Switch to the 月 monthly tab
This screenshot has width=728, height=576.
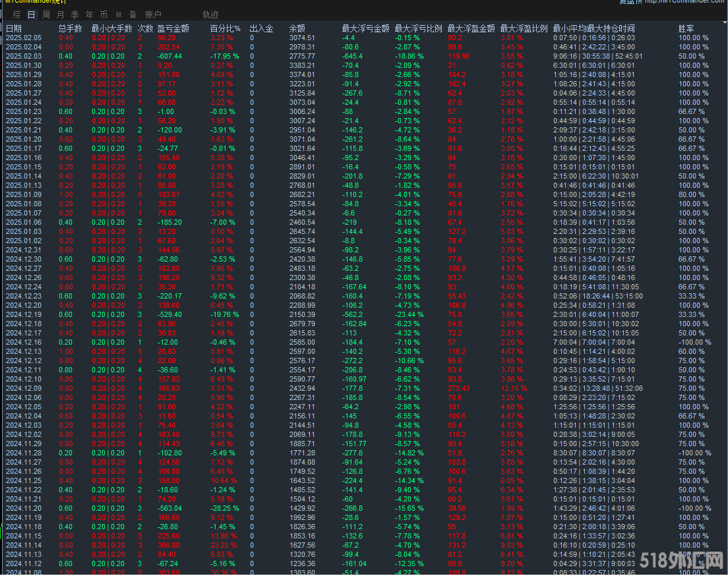tap(60, 14)
